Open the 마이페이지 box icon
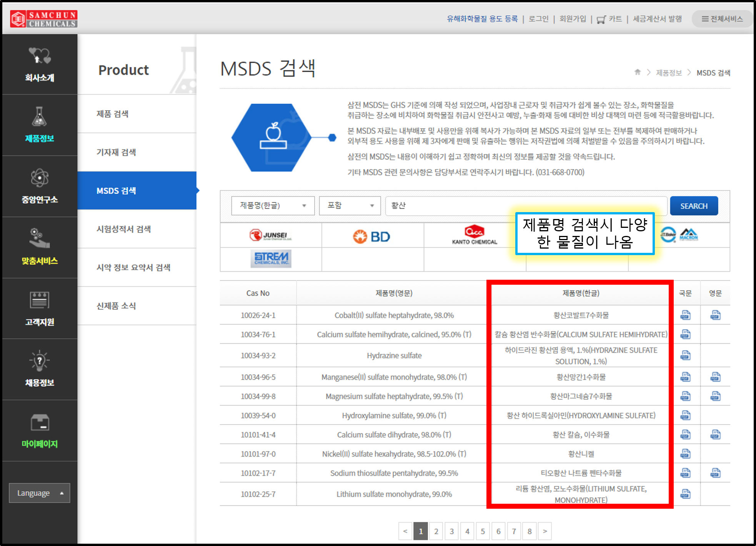This screenshot has width=756, height=546. [x=40, y=422]
